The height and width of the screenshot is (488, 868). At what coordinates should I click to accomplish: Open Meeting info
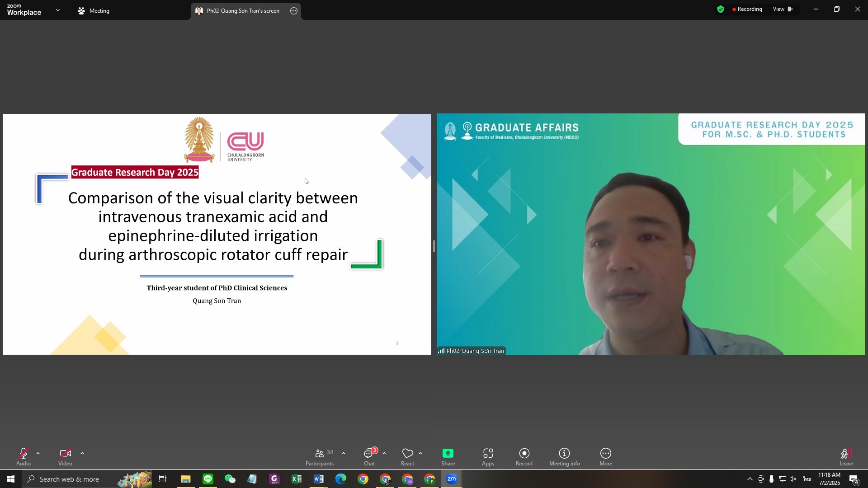click(564, 457)
